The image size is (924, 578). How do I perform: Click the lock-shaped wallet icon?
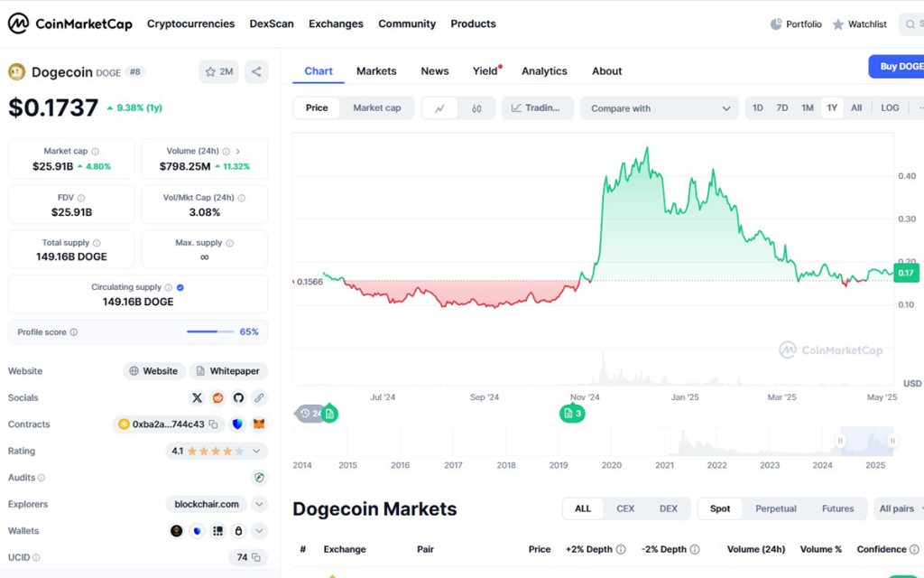[x=238, y=531]
